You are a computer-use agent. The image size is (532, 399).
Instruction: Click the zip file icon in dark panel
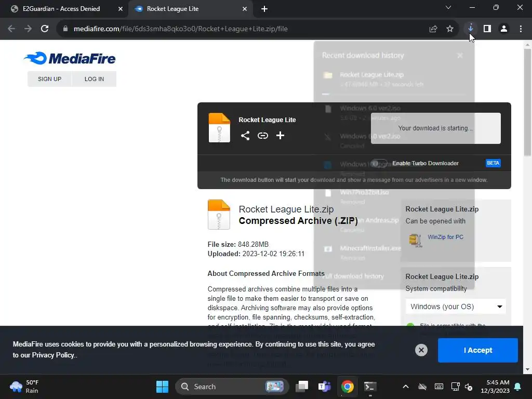coord(219,128)
